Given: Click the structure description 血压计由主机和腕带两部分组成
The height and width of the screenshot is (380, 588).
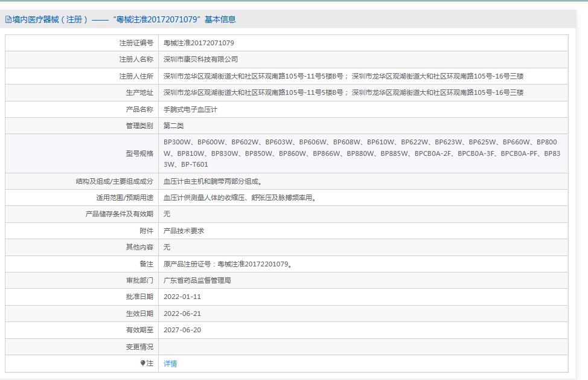Looking at the screenshot, I should pyautogui.click(x=213, y=181).
